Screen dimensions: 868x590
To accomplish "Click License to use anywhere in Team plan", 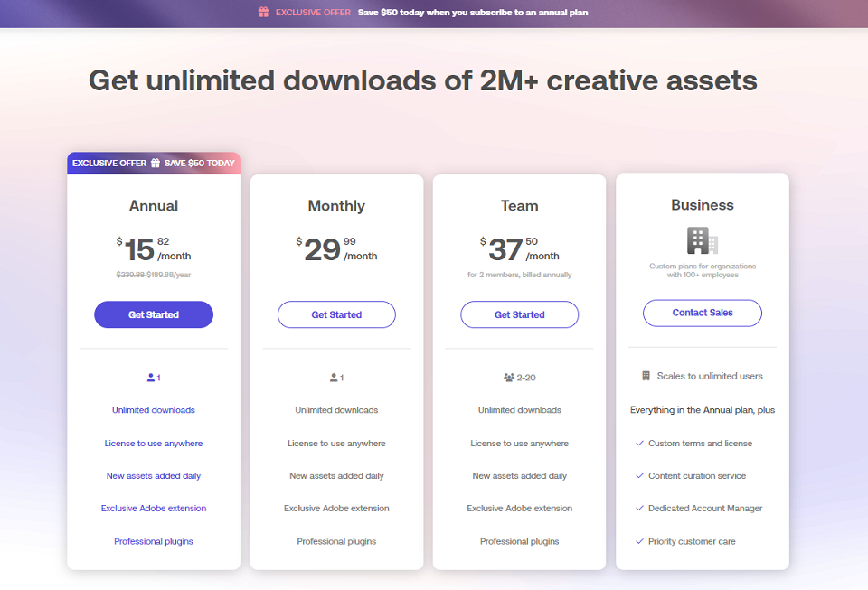I will click(x=520, y=444).
